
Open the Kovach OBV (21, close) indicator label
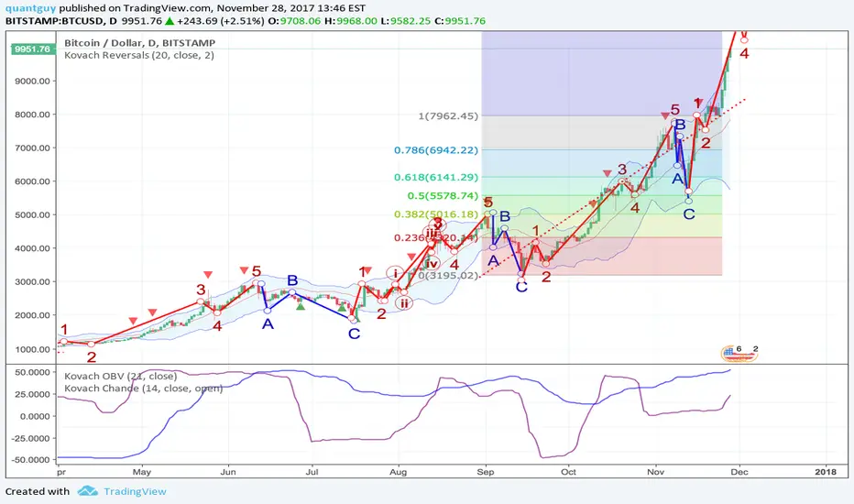coord(120,376)
